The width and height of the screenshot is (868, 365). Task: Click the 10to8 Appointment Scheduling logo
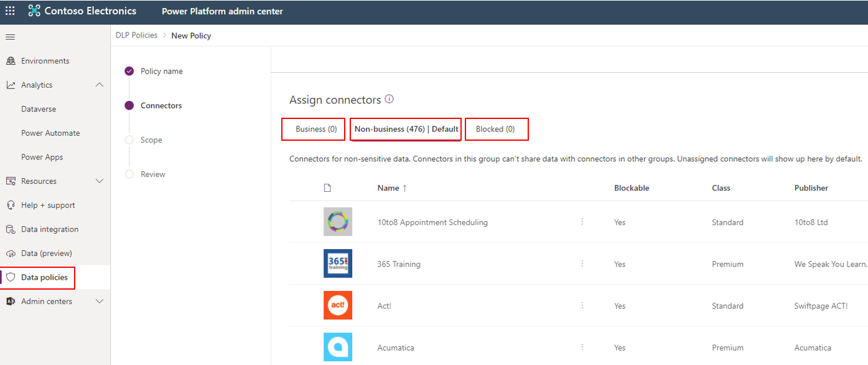point(338,222)
